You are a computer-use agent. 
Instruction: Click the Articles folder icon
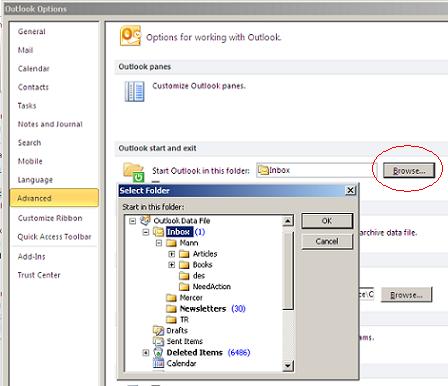click(x=184, y=254)
